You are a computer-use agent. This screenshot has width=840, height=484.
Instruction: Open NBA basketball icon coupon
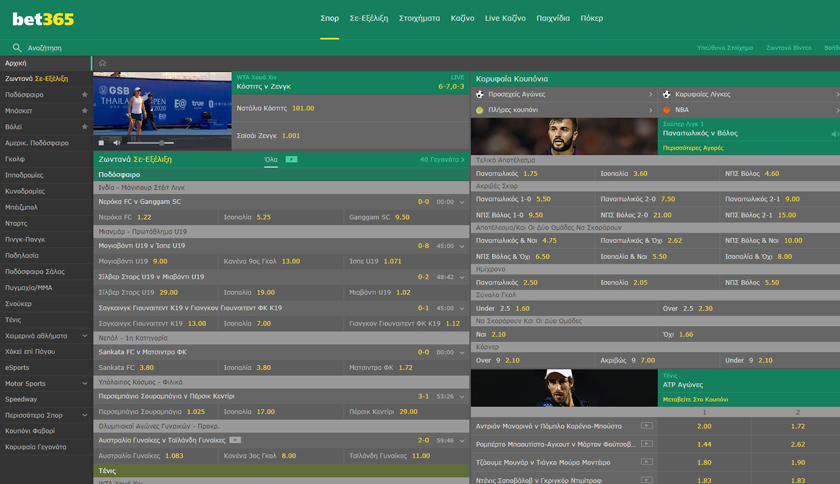tap(666, 110)
